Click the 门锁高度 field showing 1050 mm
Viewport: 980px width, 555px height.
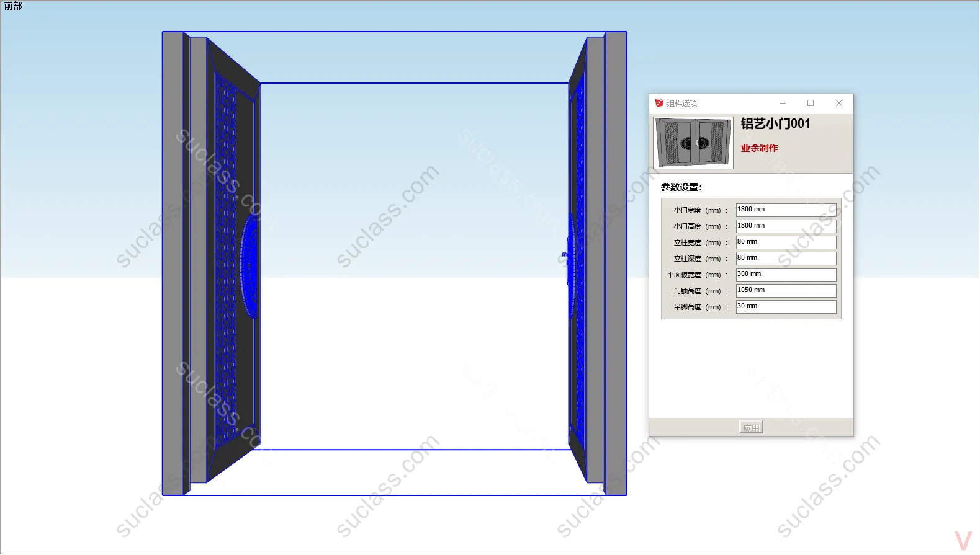coord(786,291)
